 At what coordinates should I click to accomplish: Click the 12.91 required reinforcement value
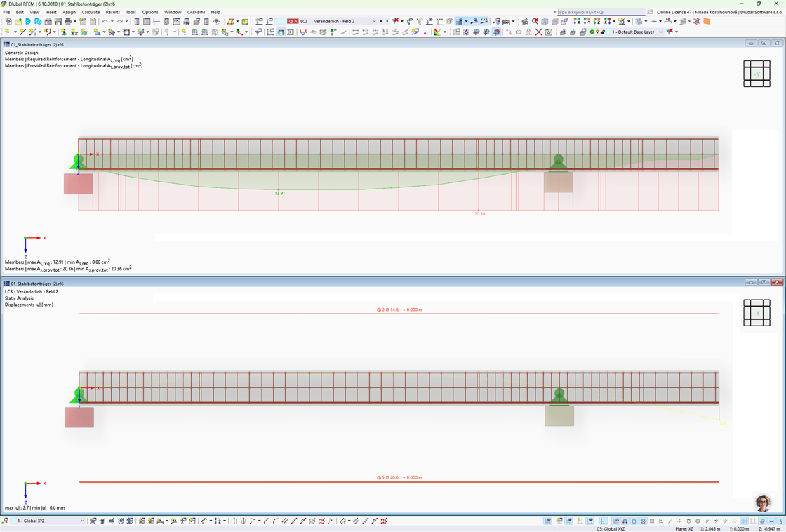tap(280, 193)
